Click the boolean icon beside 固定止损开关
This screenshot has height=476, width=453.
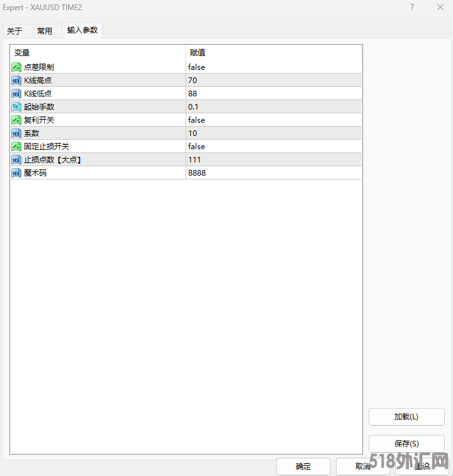pyautogui.click(x=16, y=147)
